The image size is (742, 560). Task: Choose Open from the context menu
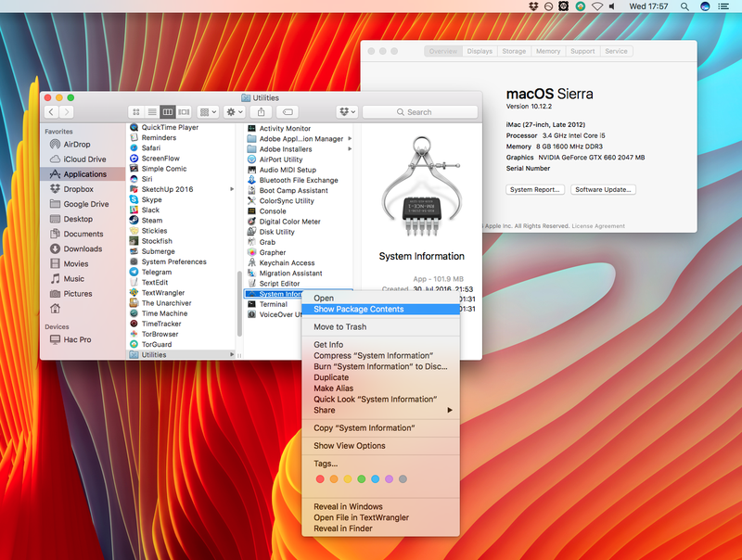click(x=381, y=298)
